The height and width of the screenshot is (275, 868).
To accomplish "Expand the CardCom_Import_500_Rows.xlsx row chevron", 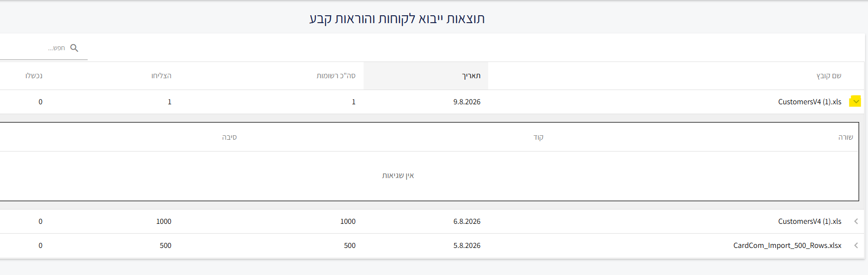I will 856,245.
